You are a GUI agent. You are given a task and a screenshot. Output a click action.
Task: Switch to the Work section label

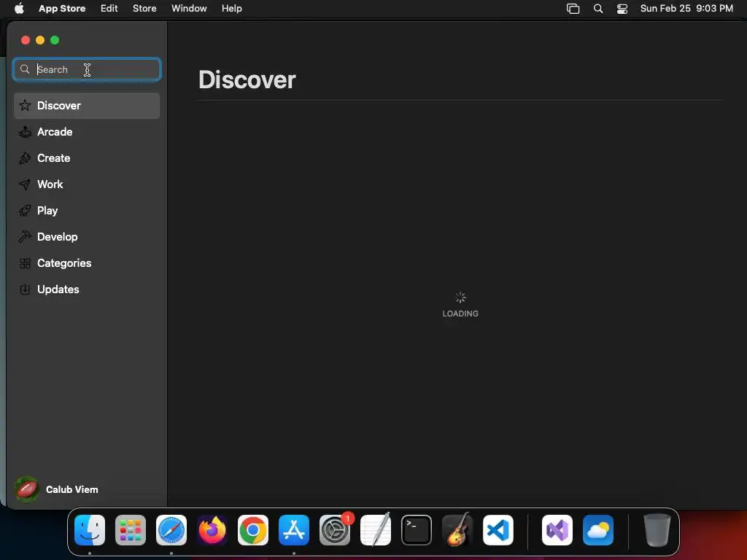[50, 184]
